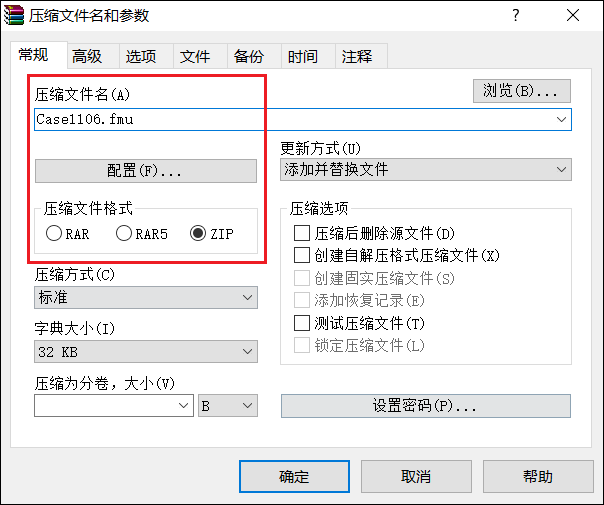Image resolution: width=604 pixels, height=505 pixels.
Task: Switch to the 高级 tab
Action: [87, 56]
